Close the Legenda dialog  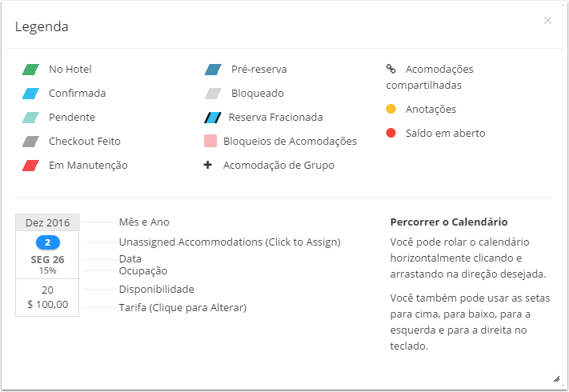pos(547,21)
